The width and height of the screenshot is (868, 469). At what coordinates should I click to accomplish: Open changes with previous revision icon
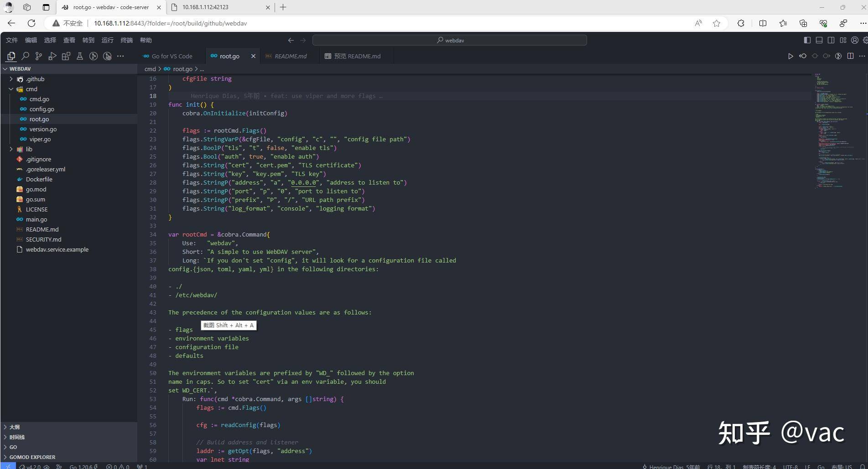[803, 56]
